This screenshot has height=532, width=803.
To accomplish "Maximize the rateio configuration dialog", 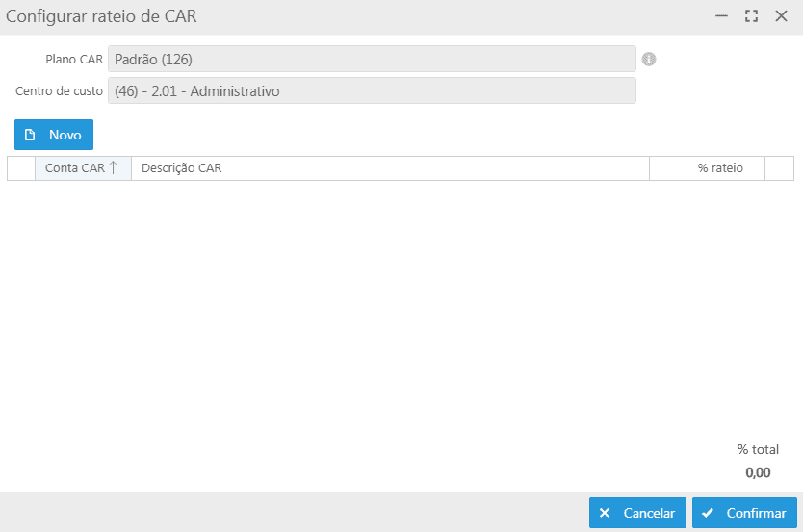I will [751, 16].
